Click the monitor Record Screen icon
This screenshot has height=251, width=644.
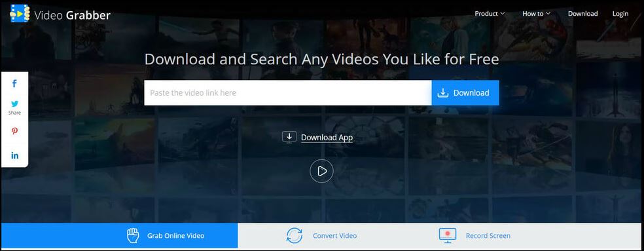(448, 236)
